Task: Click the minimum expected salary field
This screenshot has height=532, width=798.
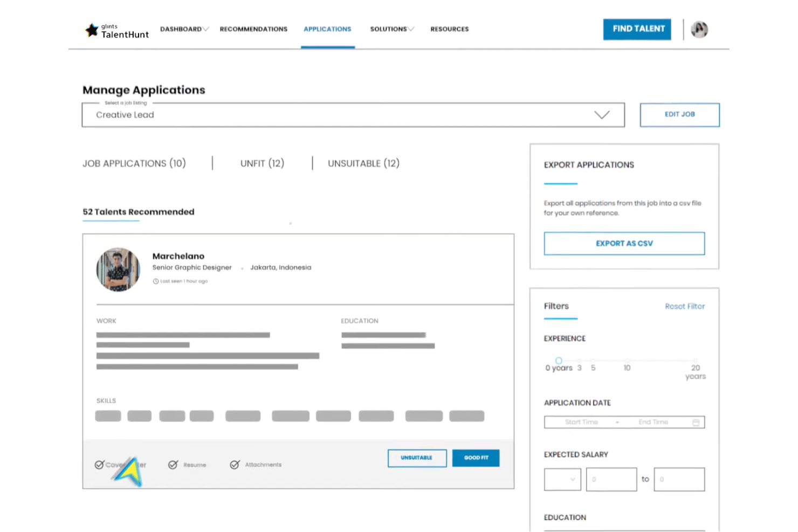Action: click(x=611, y=479)
